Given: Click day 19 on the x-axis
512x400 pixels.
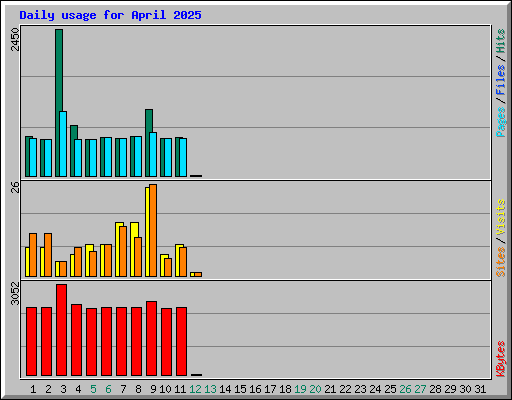Looking at the screenshot, I should click(300, 389).
